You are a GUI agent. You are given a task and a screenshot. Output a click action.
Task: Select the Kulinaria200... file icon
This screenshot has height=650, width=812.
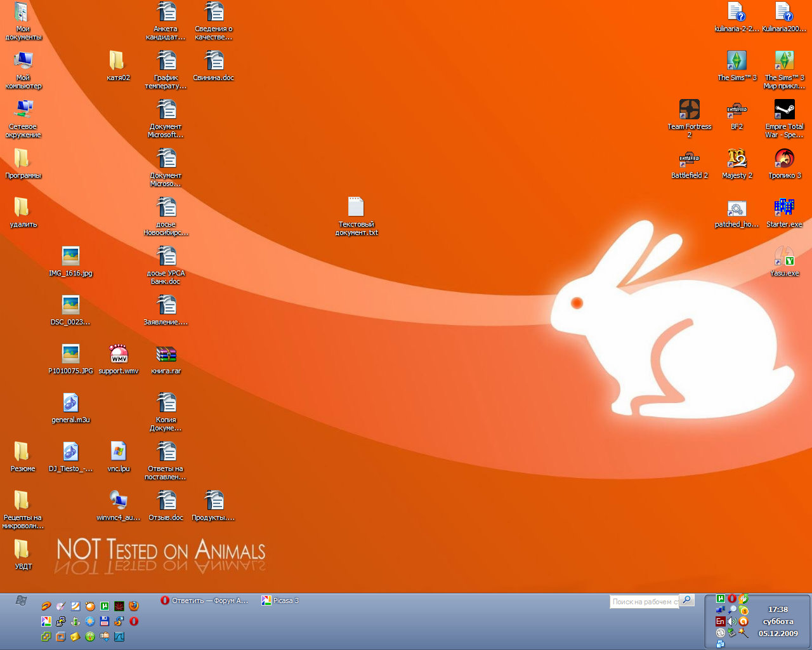click(784, 16)
